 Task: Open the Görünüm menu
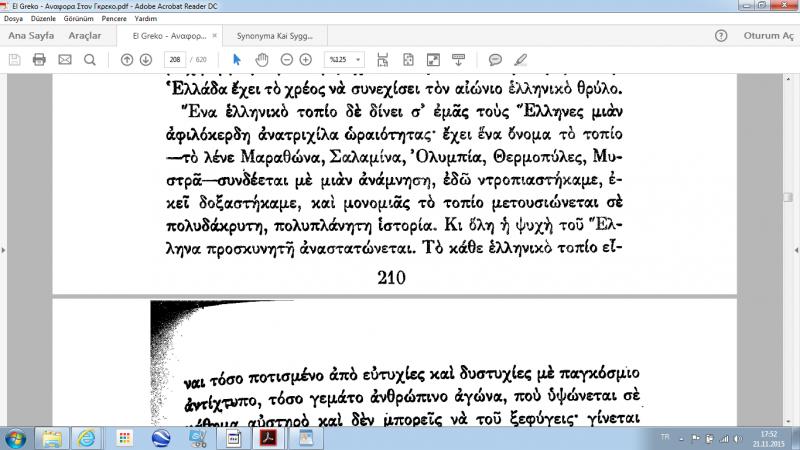pyautogui.click(x=79, y=18)
